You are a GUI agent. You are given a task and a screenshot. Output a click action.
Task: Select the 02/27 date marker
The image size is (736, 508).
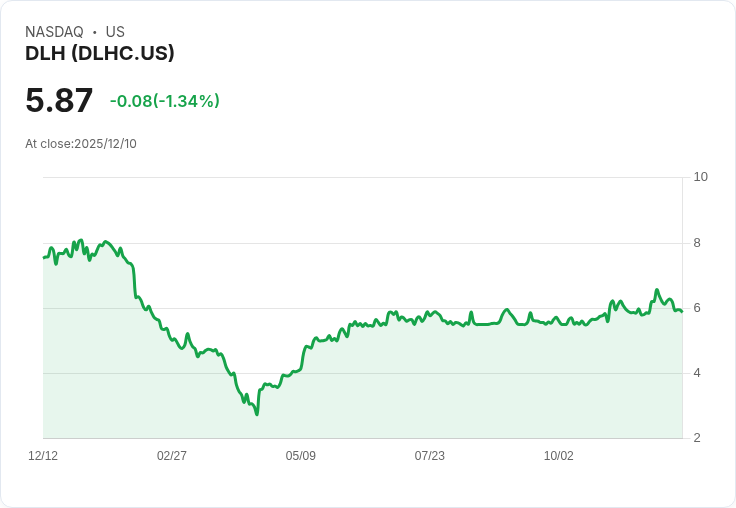(x=172, y=455)
